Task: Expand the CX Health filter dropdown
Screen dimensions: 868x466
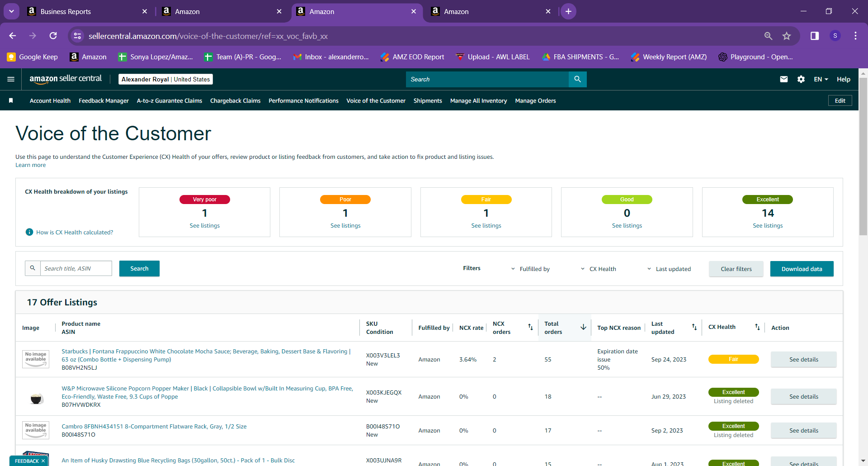Action: [598, 269]
